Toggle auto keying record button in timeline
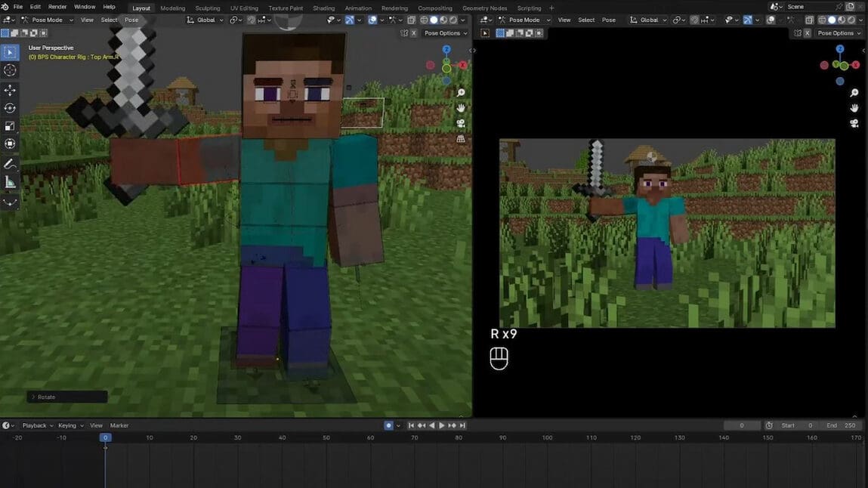The height and width of the screenshot is (488, 868). (388, 425)
